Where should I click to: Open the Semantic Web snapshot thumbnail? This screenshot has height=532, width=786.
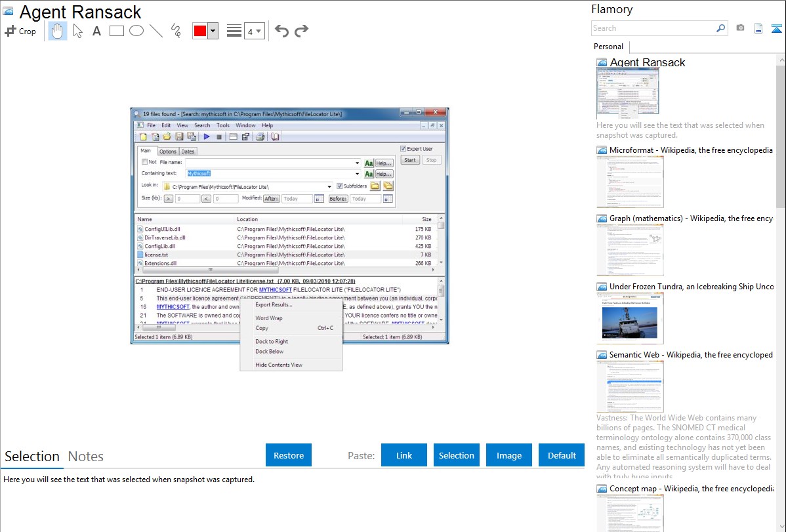630,386
